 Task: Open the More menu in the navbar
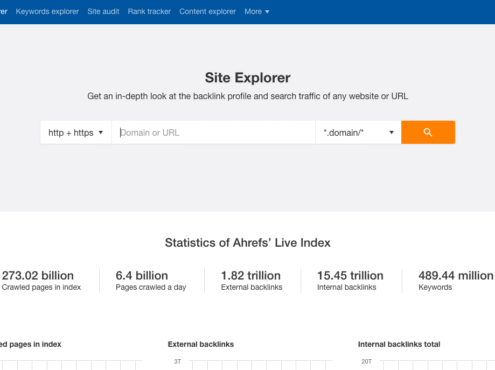point(257,12)
